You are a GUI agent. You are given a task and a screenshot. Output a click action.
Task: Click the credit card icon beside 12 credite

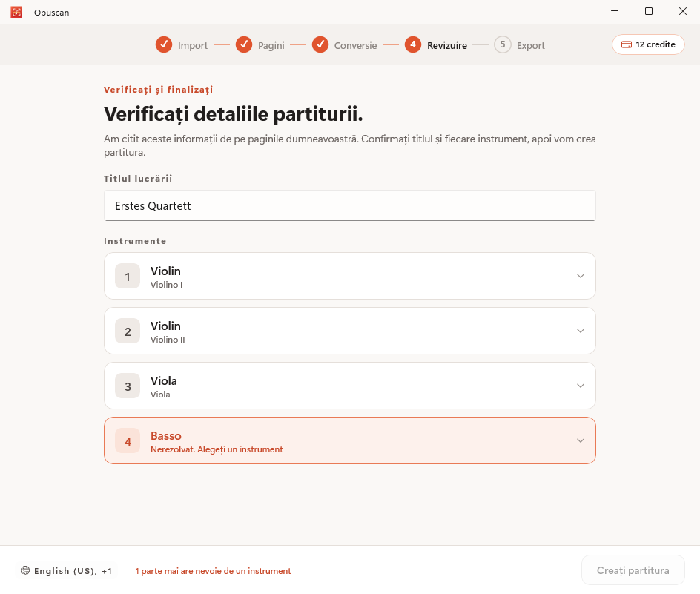627,44
